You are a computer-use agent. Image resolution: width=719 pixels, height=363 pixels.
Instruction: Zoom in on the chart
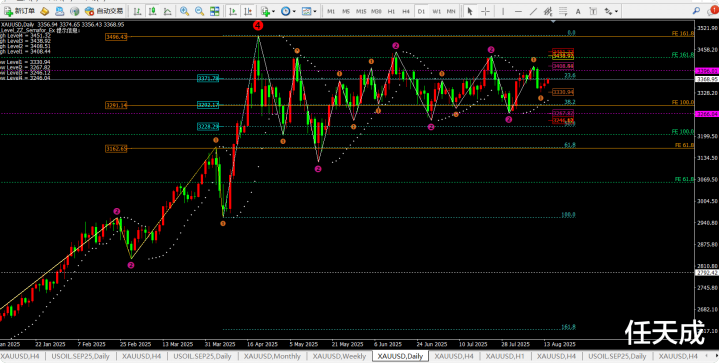(x=184, y=11)
